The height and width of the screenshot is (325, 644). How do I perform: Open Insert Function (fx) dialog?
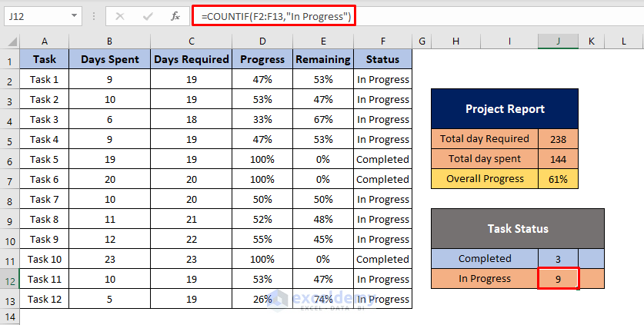(175, 16)
